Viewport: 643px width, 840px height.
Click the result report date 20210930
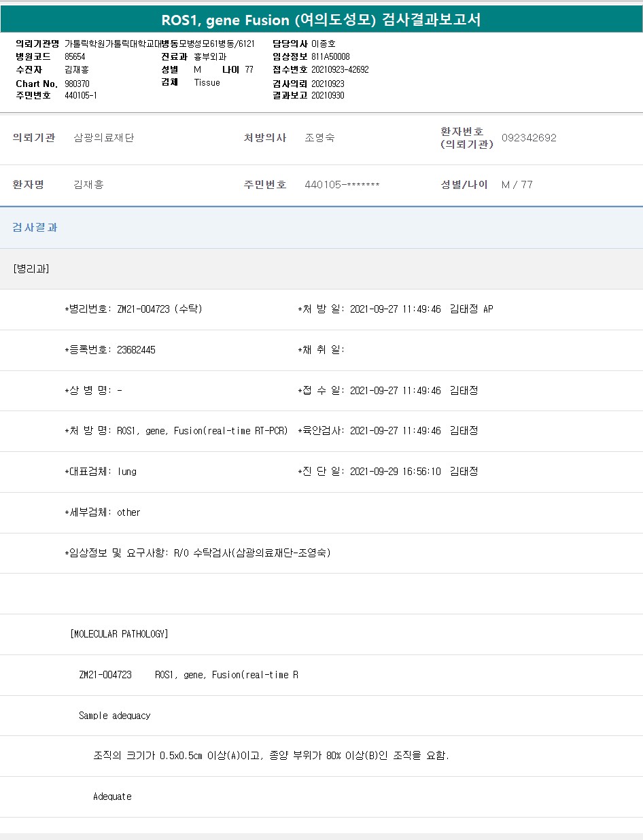tap(328, 95)
